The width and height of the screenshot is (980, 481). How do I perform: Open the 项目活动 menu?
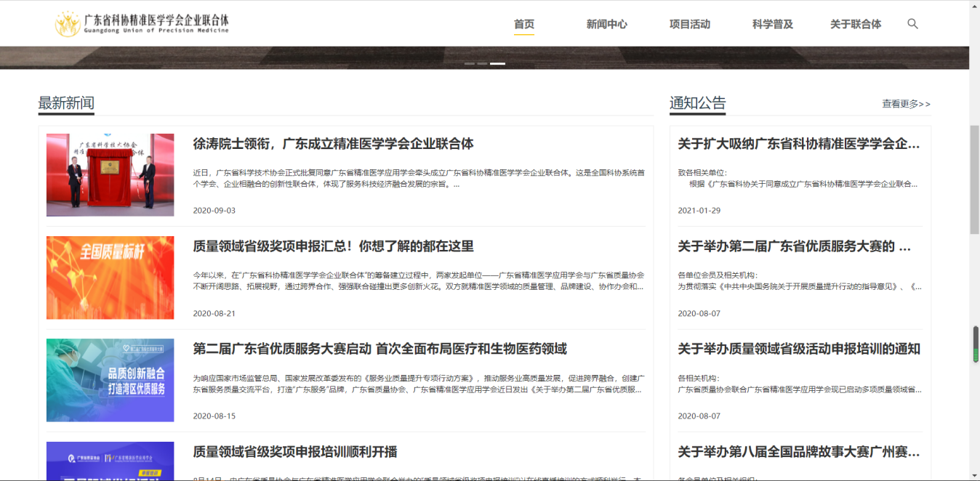tap(690, 24)
